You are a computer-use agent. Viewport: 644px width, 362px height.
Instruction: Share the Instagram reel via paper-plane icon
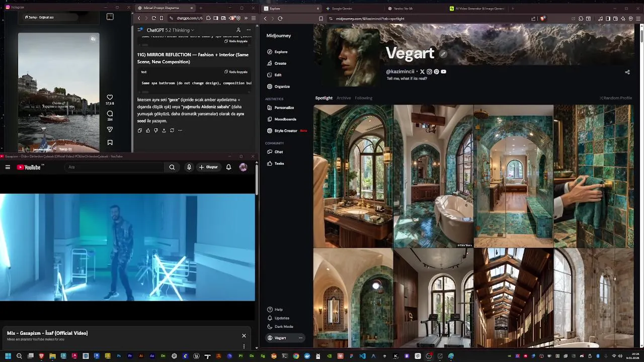pos(110,130)
